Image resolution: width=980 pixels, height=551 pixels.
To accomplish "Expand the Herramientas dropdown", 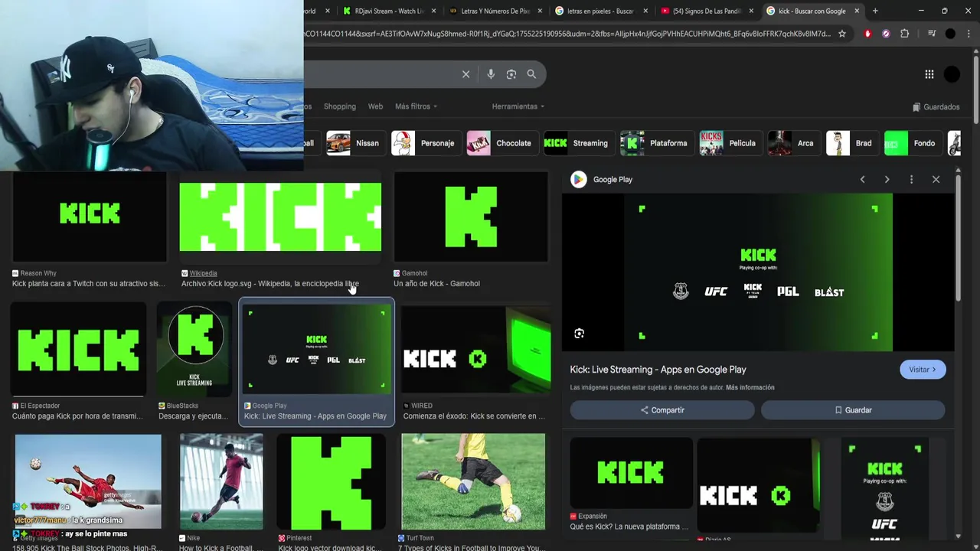I will coord(518,106).
